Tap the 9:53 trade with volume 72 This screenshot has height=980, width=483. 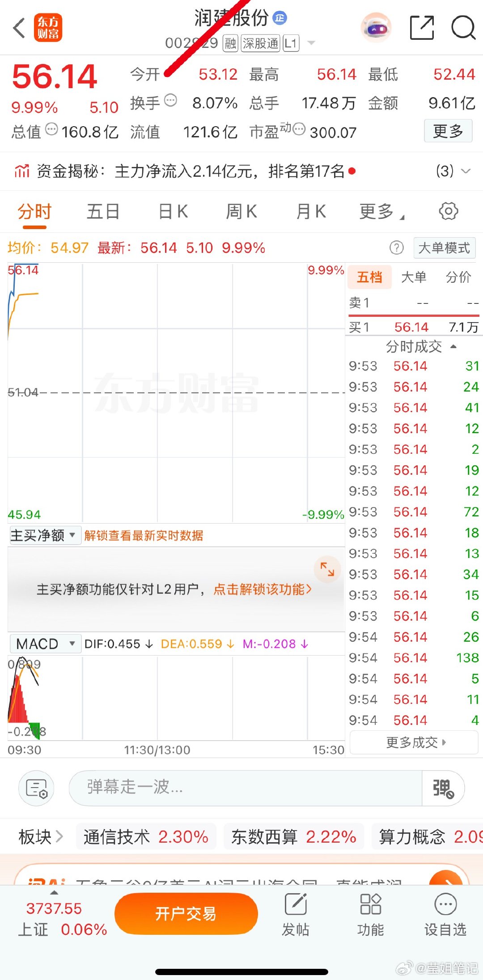coord(414,512)
